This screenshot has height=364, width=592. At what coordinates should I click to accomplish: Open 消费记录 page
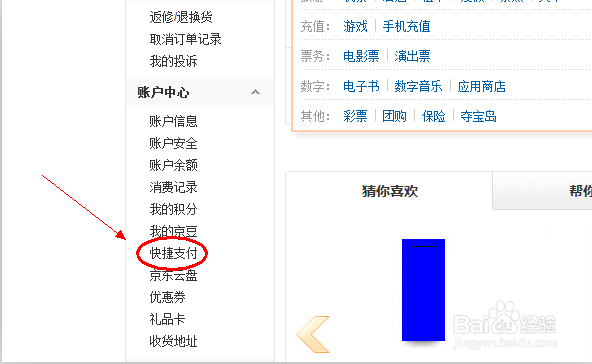point(174,187)
